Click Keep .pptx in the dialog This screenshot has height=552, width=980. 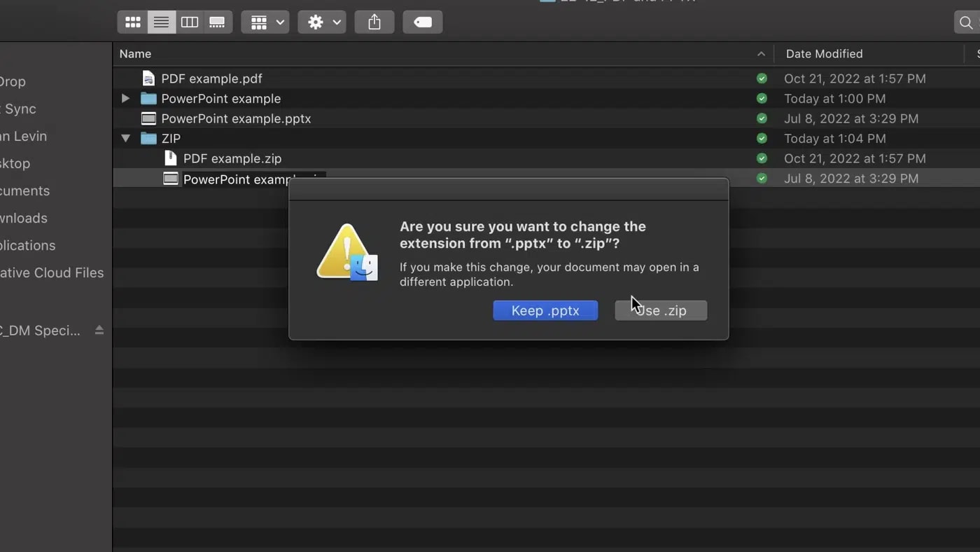pyautogui.click(x=545, y=310)
